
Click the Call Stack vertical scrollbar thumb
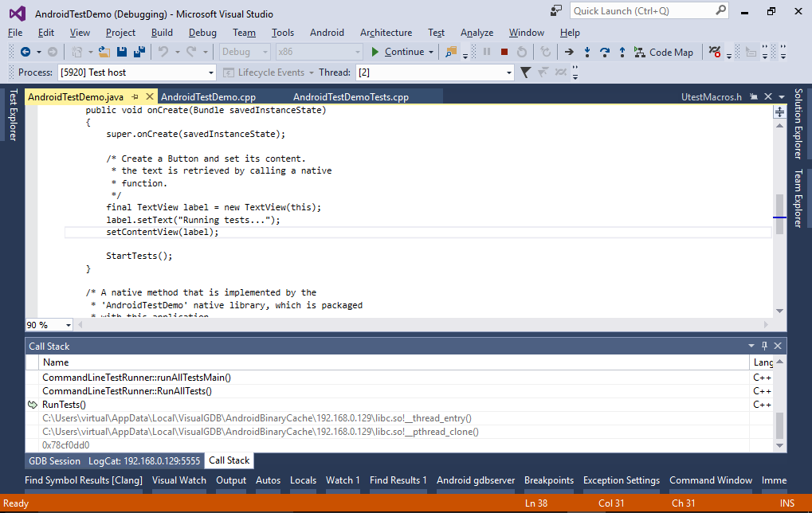click(x=779, y=425)
